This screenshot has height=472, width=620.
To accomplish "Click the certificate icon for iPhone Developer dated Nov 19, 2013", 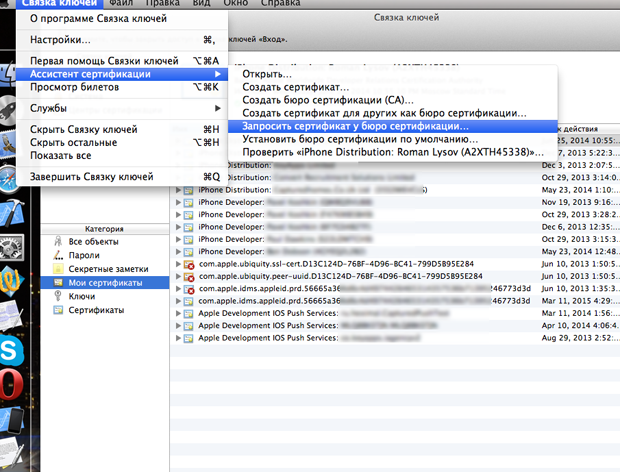I will coord(189,203).
